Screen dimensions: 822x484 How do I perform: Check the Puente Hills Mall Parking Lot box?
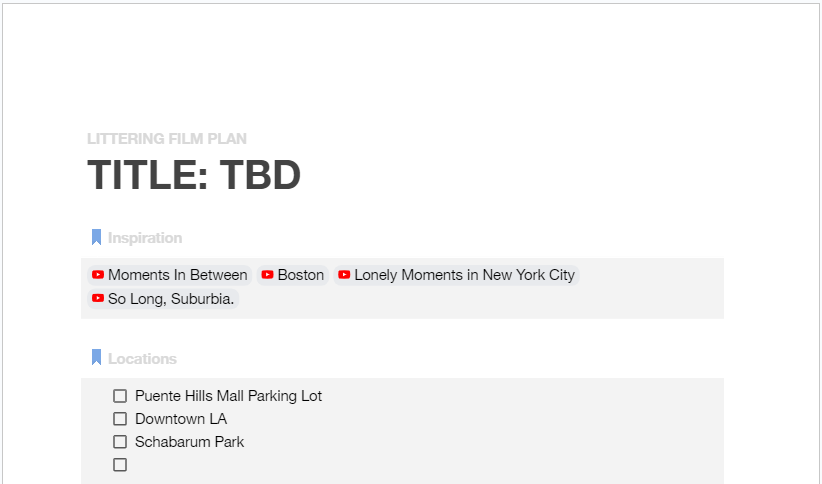click(120, 396)
